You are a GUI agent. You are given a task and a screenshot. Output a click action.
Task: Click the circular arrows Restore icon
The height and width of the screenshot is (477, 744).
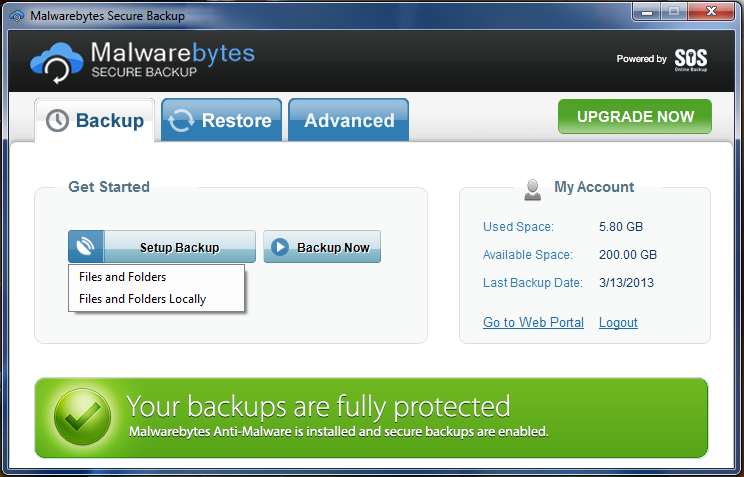click(181, 121)
